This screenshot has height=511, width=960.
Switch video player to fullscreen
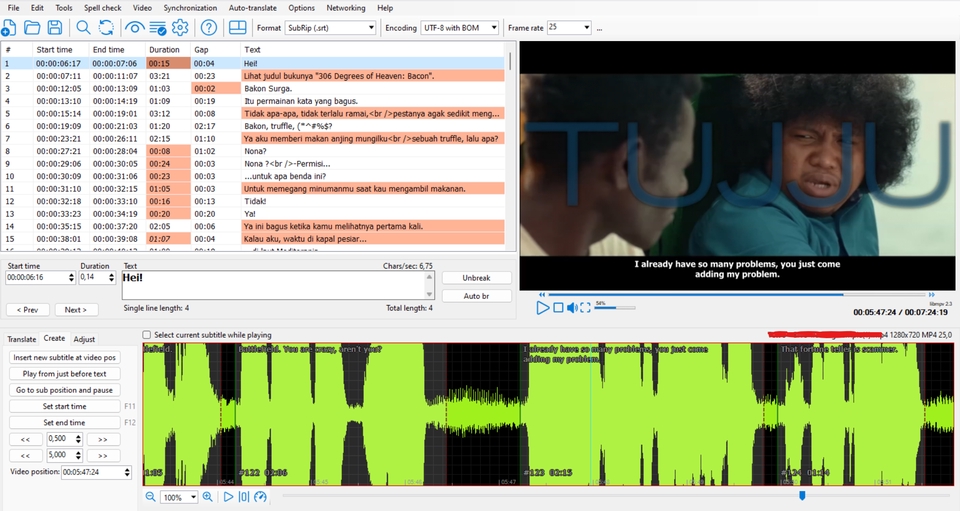coord(585,308)
